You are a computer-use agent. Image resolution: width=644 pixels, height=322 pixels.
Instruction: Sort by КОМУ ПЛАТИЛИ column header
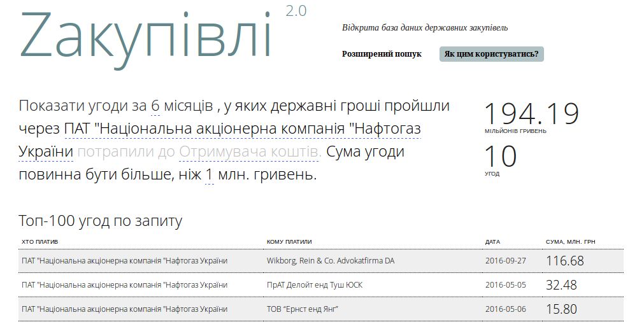289,242
